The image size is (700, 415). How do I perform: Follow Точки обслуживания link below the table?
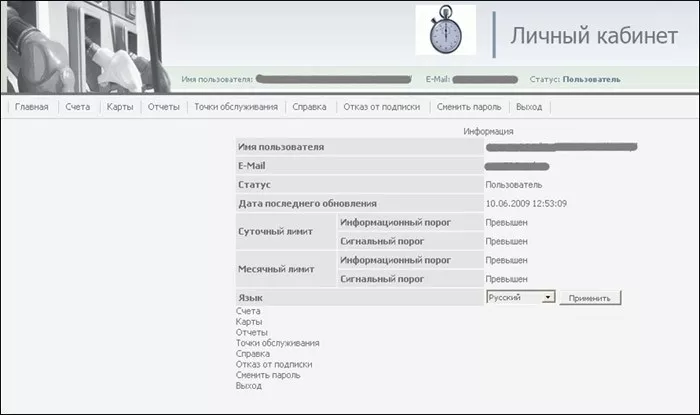click(277, 343)
